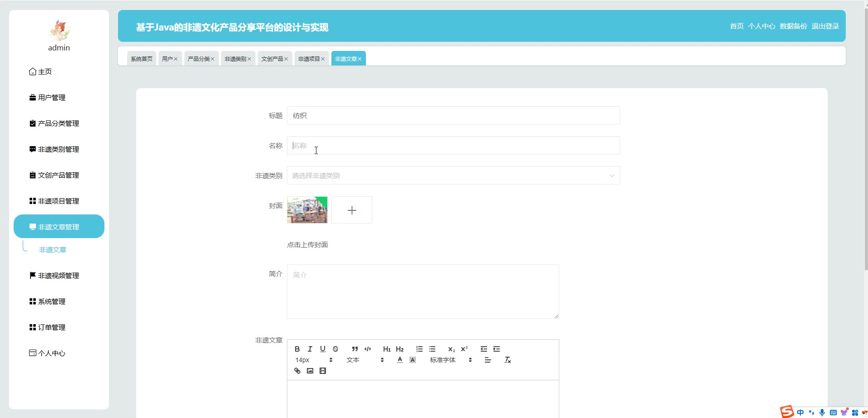The width and height of the screenshot is (868, 418).
Task: Open the text alignment dropdown
Action: 488,360
